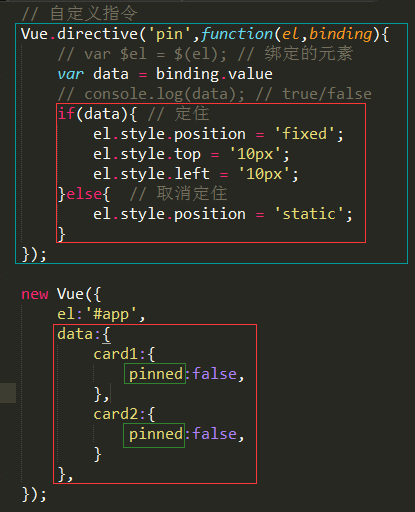Click the card1 property name
Image resolution: width=415 pixels, height=512 pixels.
click(115, 354)
